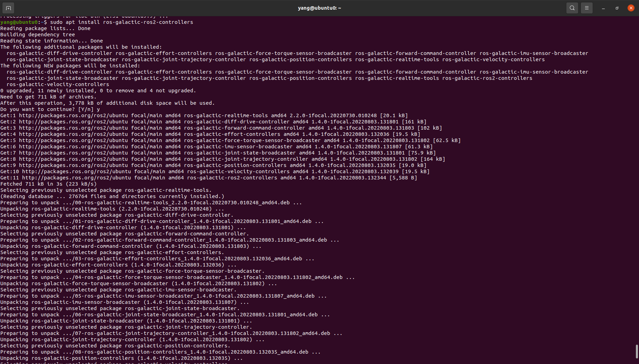Click the line 'Reading package lists... Done'

point(45,28)
